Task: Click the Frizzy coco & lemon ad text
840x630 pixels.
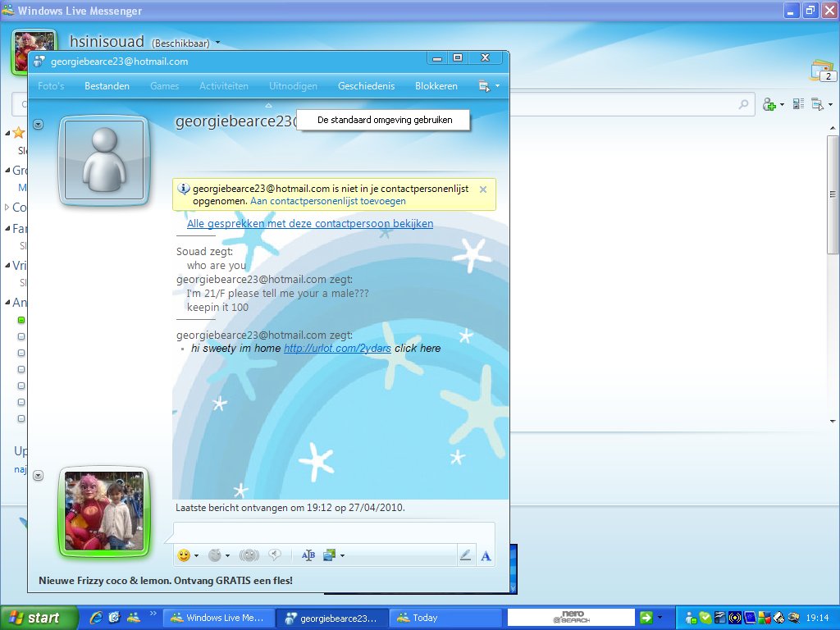Action: (x=166, y=580)
